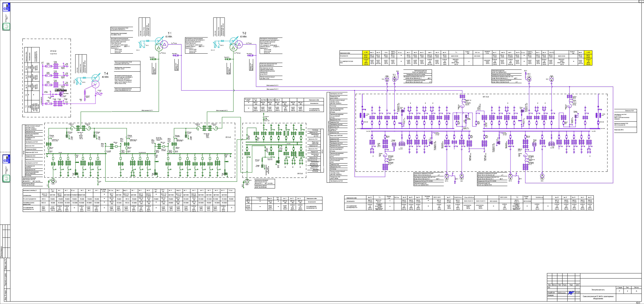Click the green logo stamp below blue stamp
Screen dimensions: 644x304
coord(6,26)
